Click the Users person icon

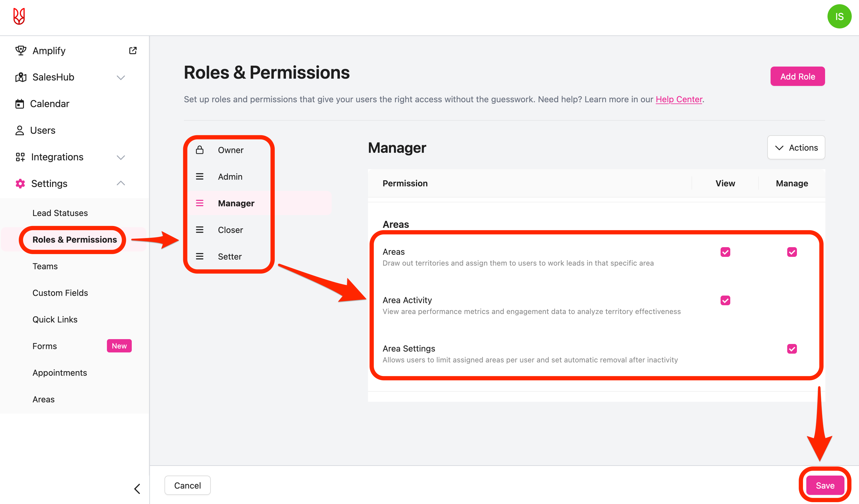[20, 130]
